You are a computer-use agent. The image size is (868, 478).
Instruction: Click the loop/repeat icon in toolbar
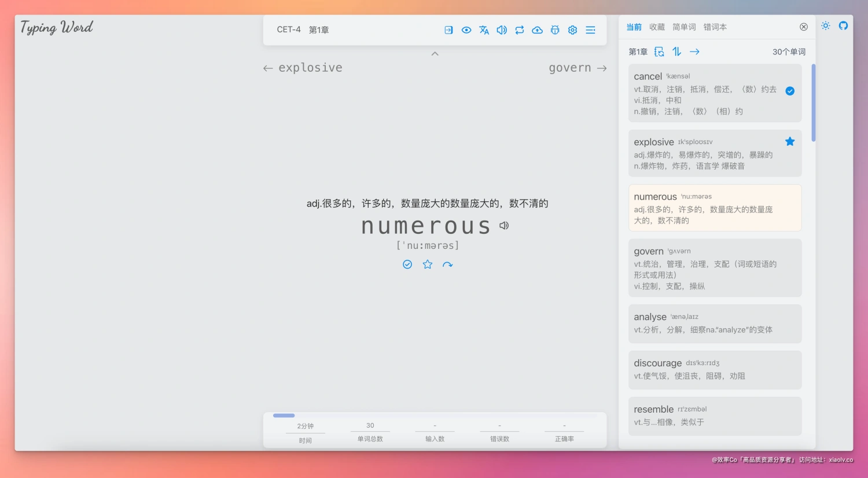[520, 30]
